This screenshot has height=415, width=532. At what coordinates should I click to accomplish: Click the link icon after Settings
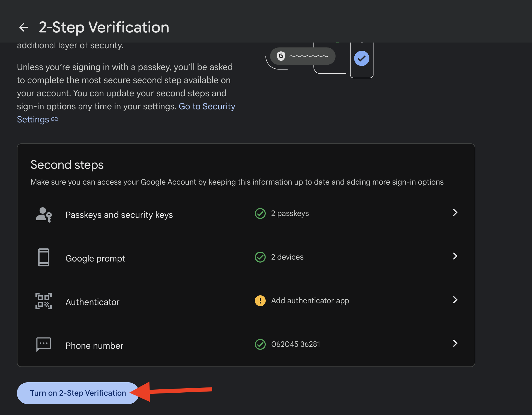[55, 120]
